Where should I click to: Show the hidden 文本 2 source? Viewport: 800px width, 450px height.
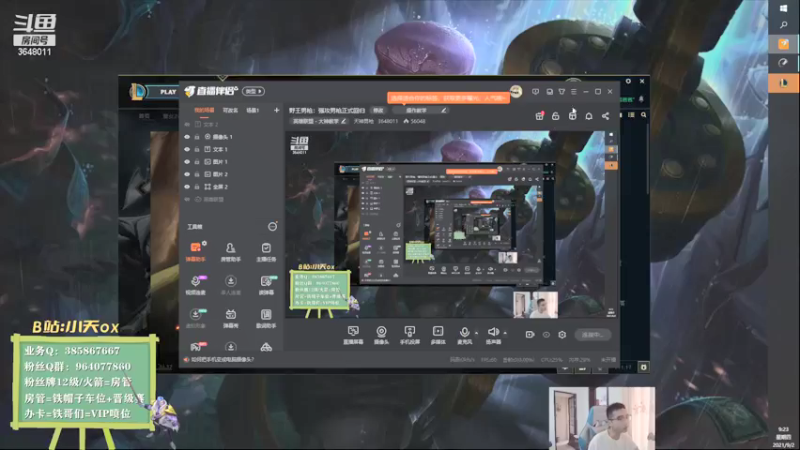coord(187,124)
